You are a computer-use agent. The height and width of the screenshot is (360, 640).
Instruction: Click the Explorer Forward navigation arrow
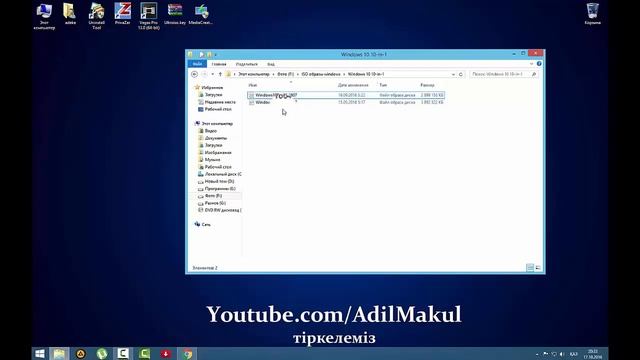click(x=204, y=74)
